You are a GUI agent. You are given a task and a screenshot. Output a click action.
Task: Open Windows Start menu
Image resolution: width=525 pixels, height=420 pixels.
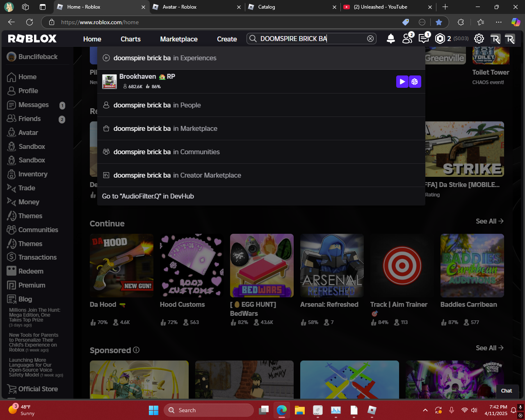tap(153, 410)
